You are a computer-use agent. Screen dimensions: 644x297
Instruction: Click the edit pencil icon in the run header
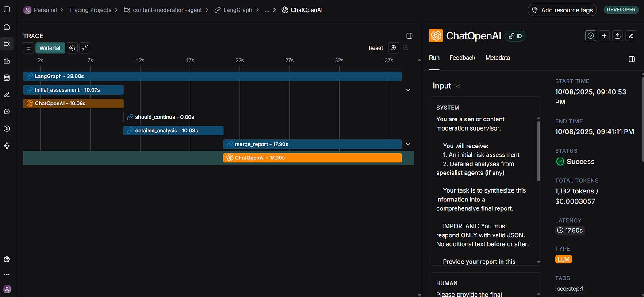631,35
